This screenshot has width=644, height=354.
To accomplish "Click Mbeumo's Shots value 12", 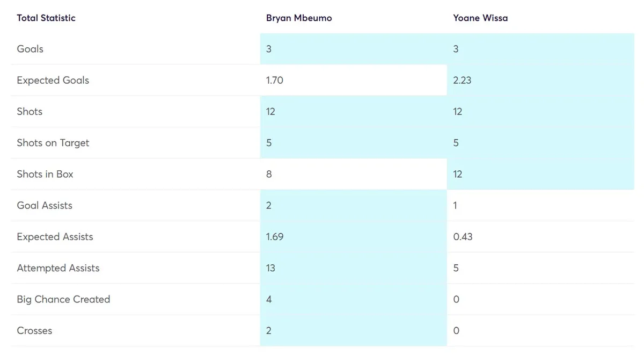I will click(270, 112).
